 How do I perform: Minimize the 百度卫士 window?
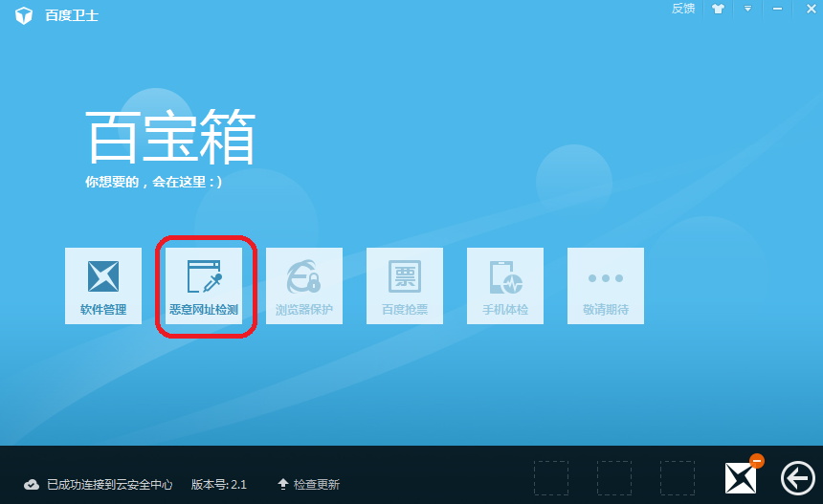pyautogui.click(x=777, y=9)
